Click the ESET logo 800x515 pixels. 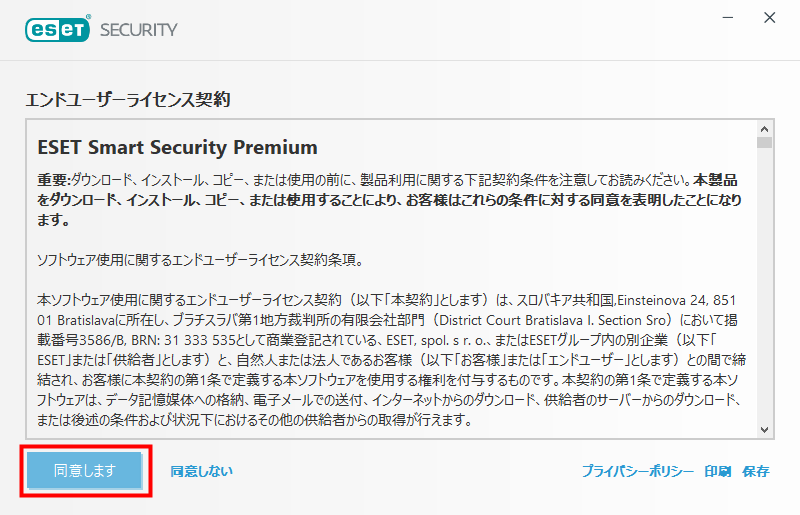[x=58, y=29]
